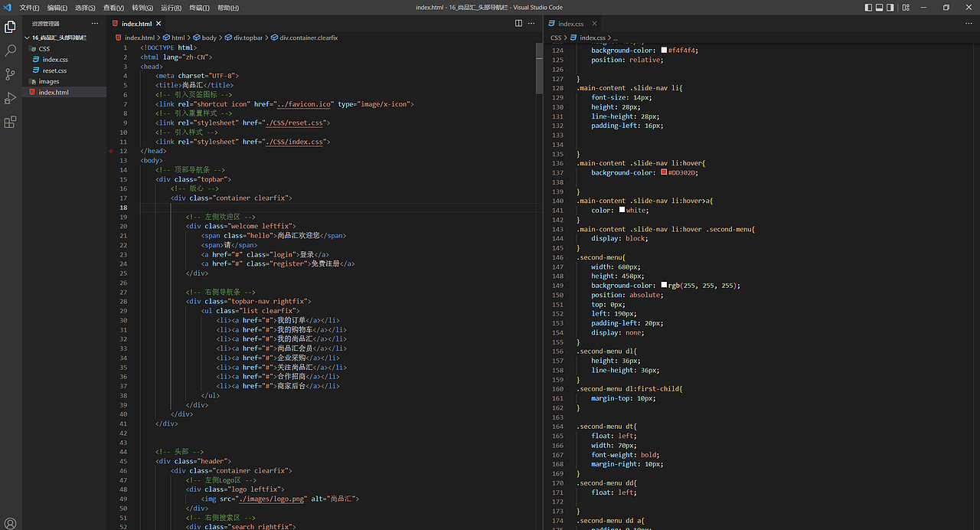Open the Run and Debug view

(10, 97)
